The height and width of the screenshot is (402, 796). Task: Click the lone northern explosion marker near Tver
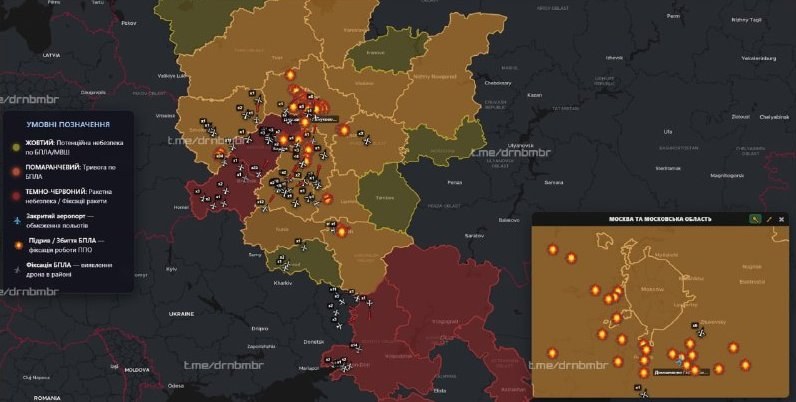tap(290, 75)
